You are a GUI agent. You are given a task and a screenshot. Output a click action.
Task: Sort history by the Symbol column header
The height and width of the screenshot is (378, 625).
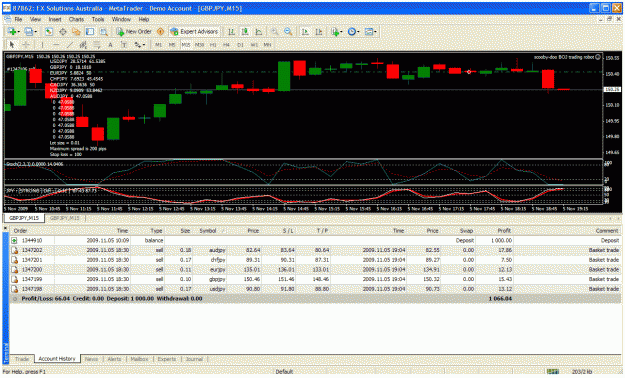(208, 230)
